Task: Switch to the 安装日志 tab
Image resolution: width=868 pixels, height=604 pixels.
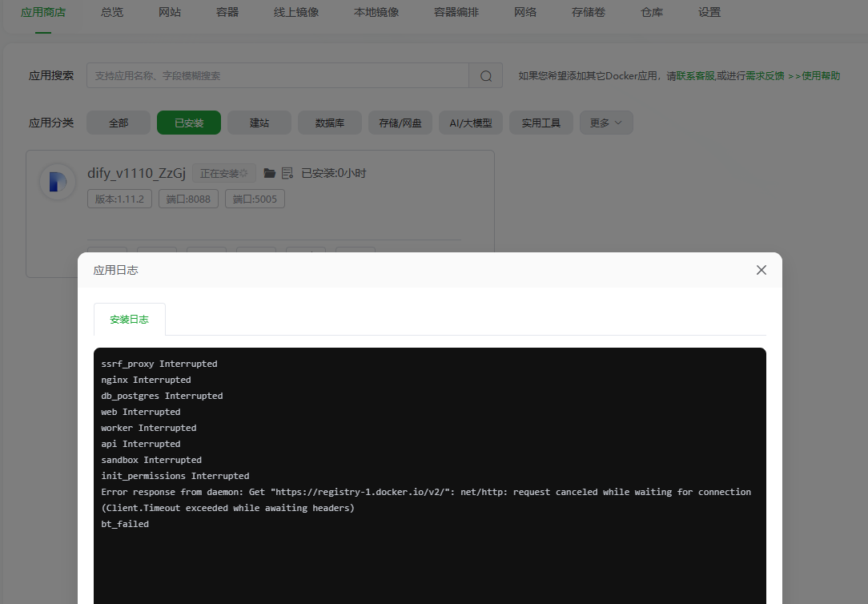Action: pyautogui.click(x=129, y=319)
